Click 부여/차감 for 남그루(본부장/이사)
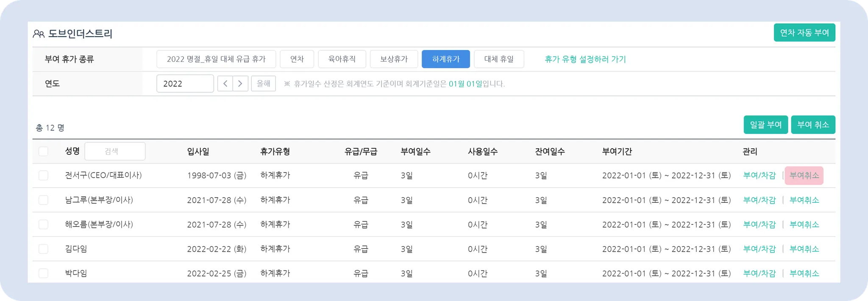Image resolution: width=868 pixels, height=301 pixels. [759, 200]
